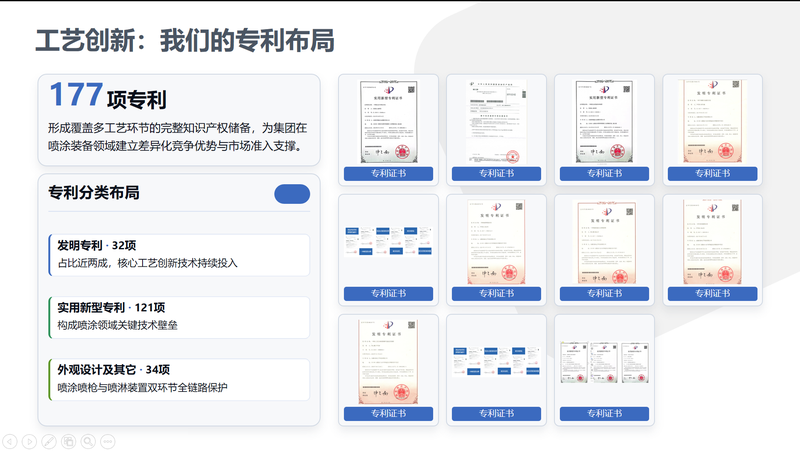
Task: Click 专利证书 label under middle-row third card
Action: tap(604, 293)
